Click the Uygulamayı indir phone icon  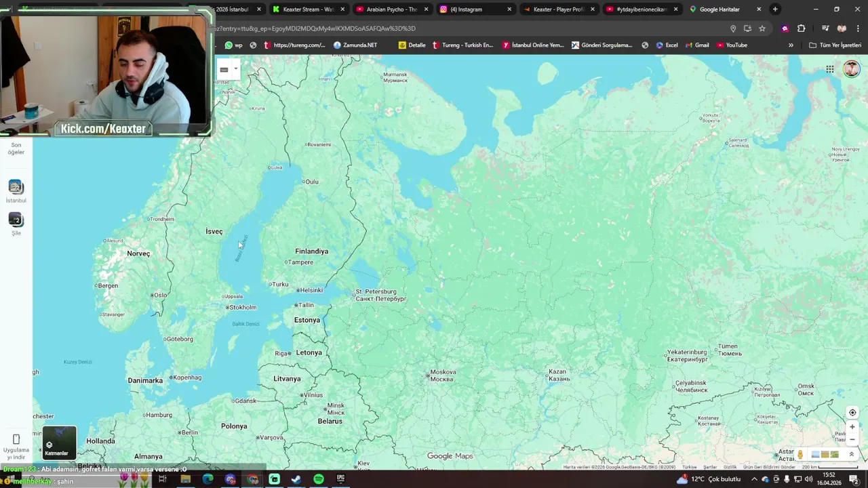click(16, 440)
